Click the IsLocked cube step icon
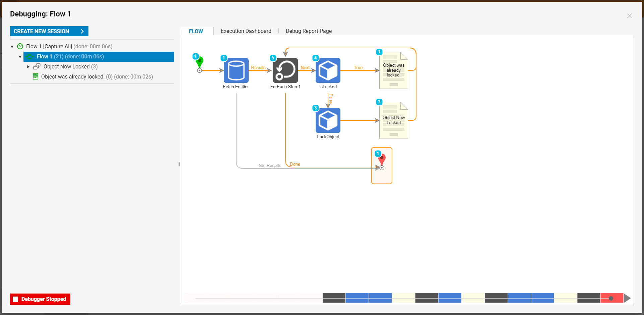 328,70
